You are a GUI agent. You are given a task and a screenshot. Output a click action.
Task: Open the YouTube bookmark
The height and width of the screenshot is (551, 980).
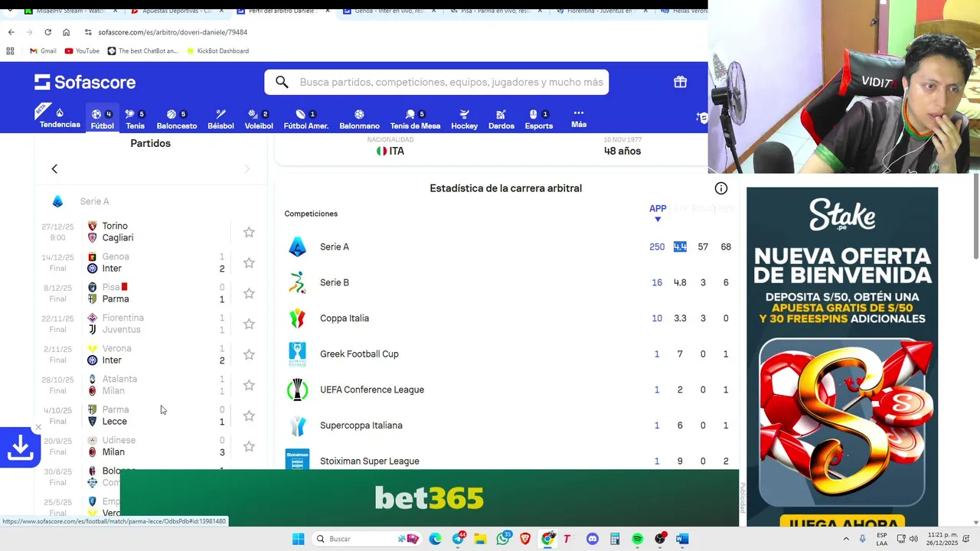[82, 51]
